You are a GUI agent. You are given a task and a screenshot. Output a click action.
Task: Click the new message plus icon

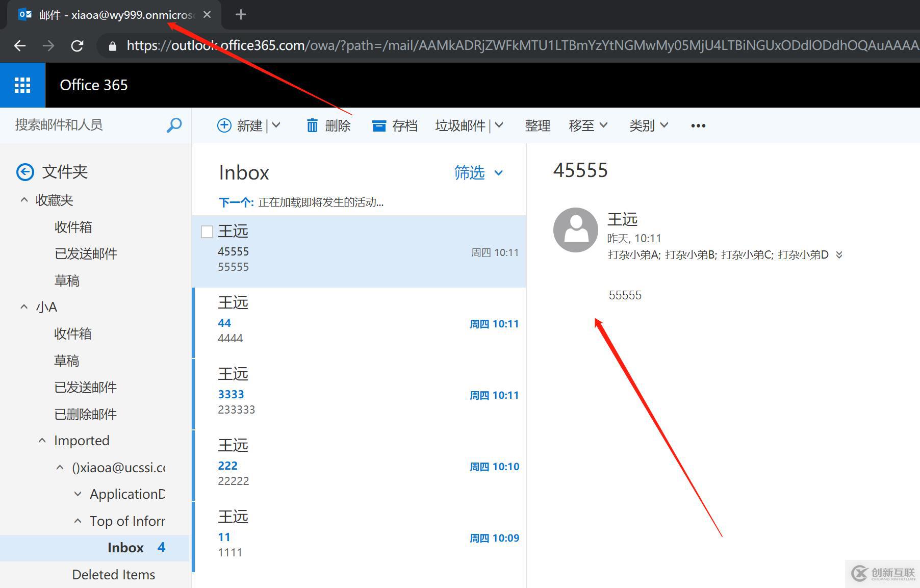coord(224,125)
